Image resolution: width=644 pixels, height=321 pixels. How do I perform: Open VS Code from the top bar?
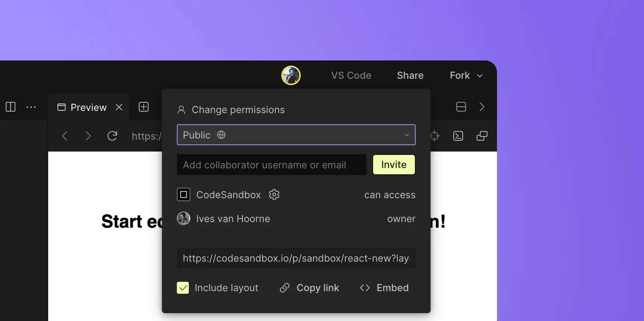point(351,75)
